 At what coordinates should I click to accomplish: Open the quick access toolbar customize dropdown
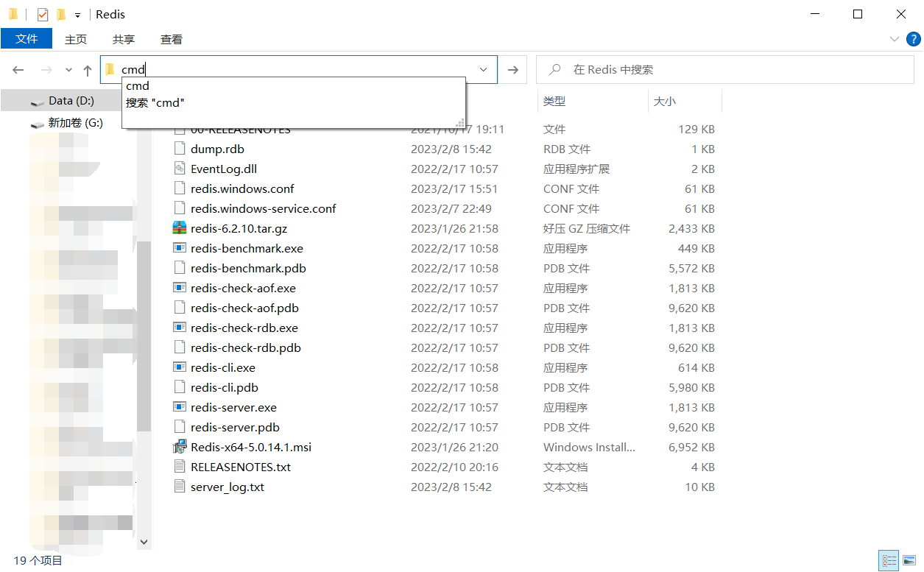(77, 15)
